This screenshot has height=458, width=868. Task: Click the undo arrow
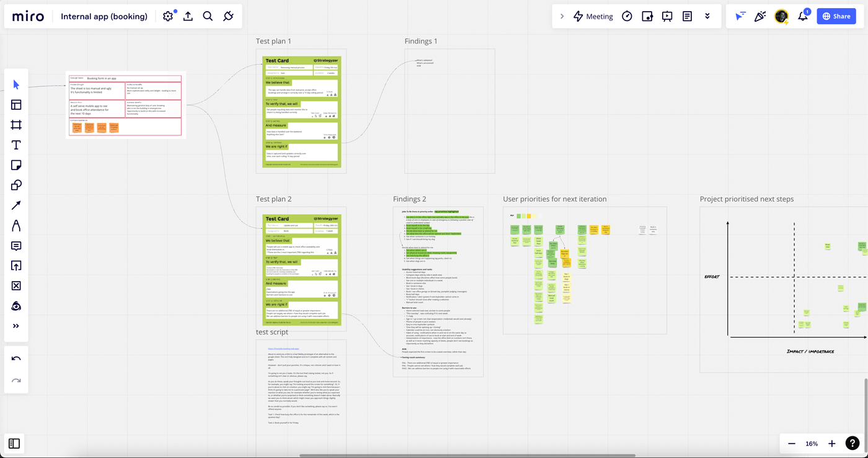[x=16, y=359]
